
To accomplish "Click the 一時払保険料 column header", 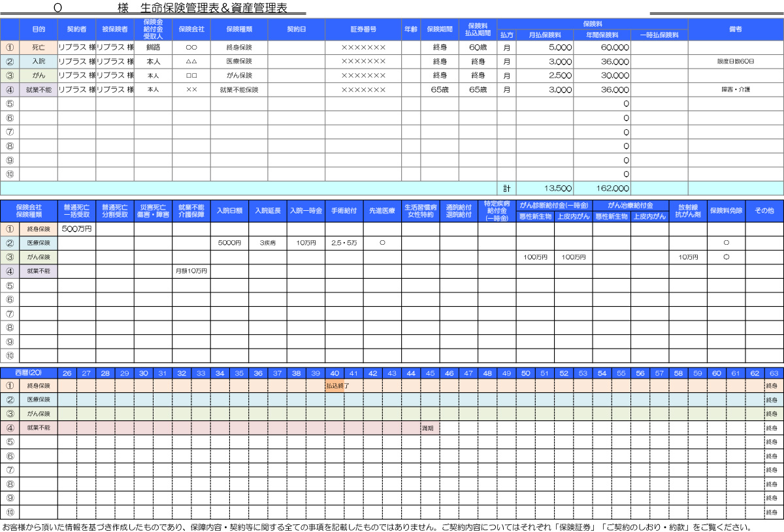I will pyautogui.click(x=659, y=35).
